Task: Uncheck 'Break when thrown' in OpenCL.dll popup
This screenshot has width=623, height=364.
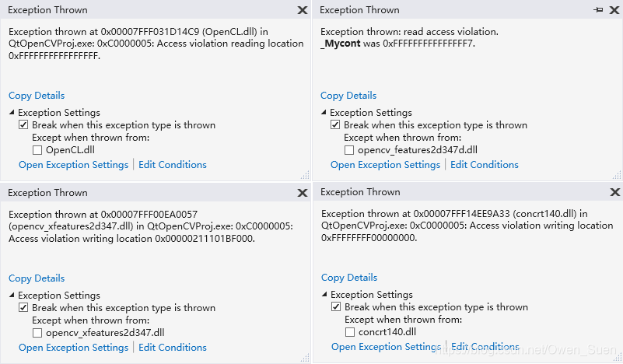Action: coord(24,125)
